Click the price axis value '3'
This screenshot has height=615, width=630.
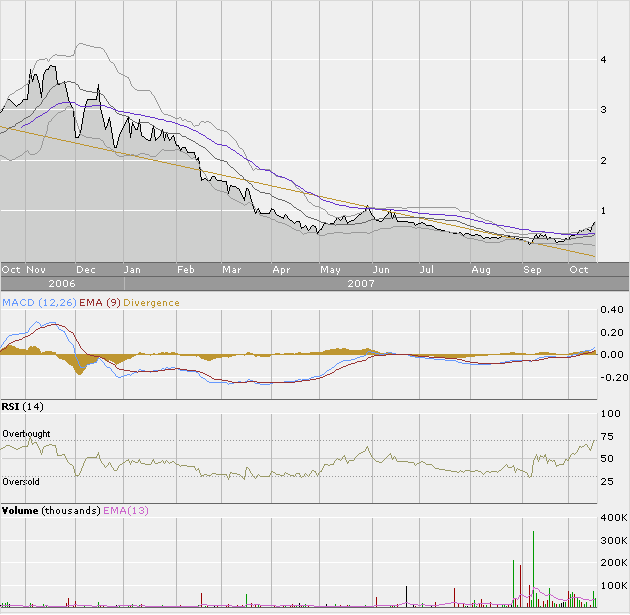coord(603,110)
